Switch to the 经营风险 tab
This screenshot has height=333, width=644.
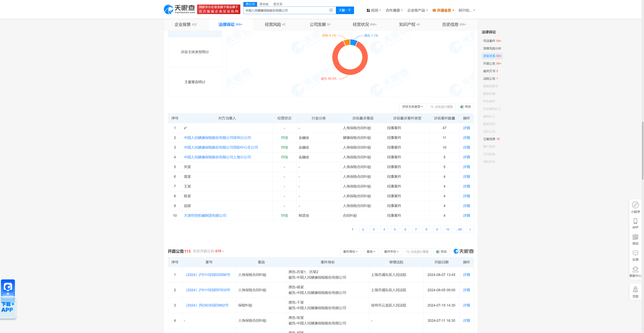(275, 24)
